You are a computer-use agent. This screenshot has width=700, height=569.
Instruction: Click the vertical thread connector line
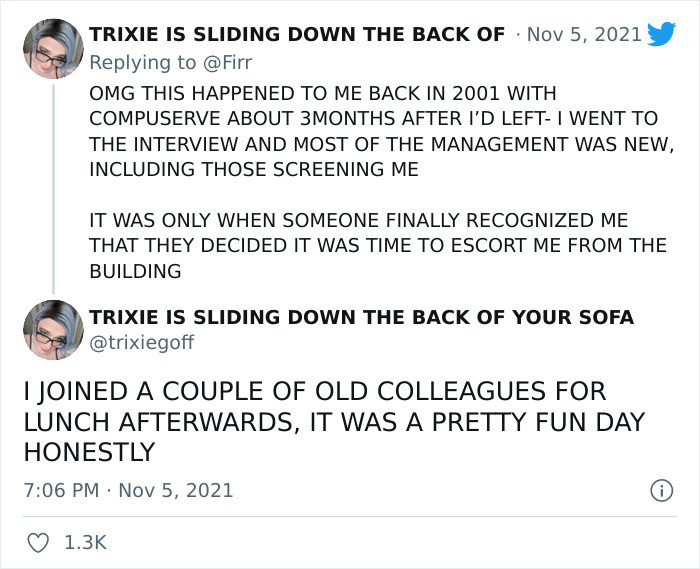tap(53, 189)
